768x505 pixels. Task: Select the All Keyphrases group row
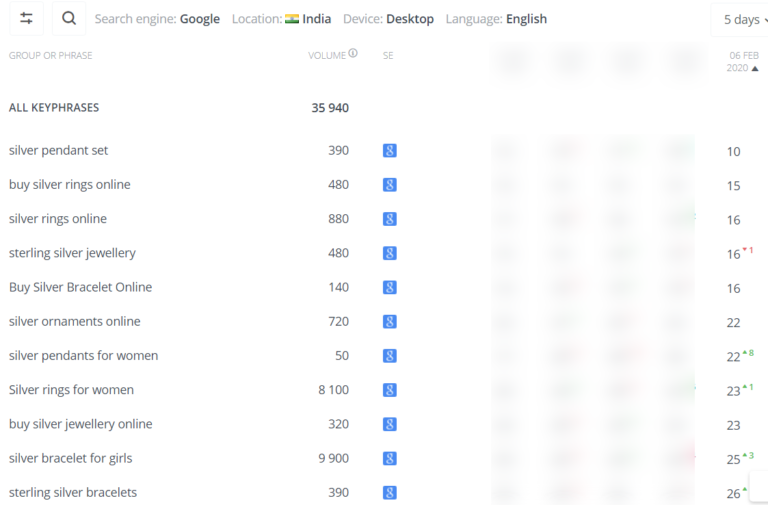pyautogui.click(x=54, y=108)
